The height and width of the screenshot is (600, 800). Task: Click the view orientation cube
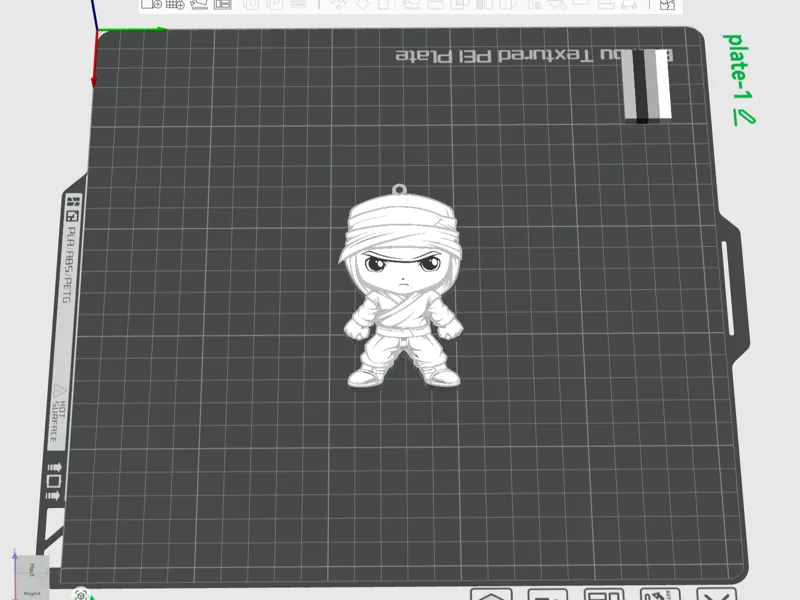pyautogui.click(x=31, y=577)
